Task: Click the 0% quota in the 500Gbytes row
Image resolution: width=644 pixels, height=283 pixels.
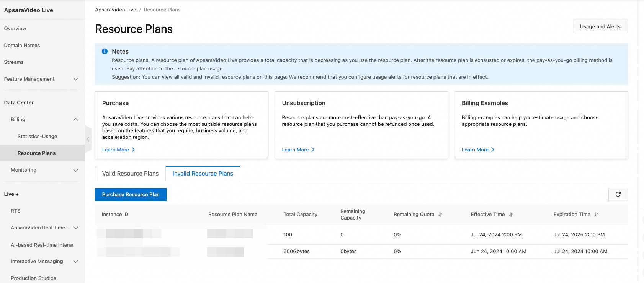Action: [x=397, y=251]
